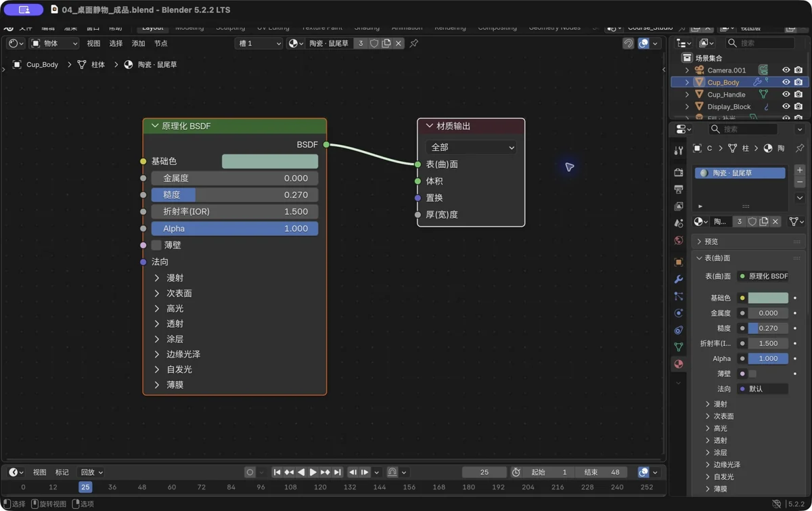Toggle auto keying record button

coord(250,472)
